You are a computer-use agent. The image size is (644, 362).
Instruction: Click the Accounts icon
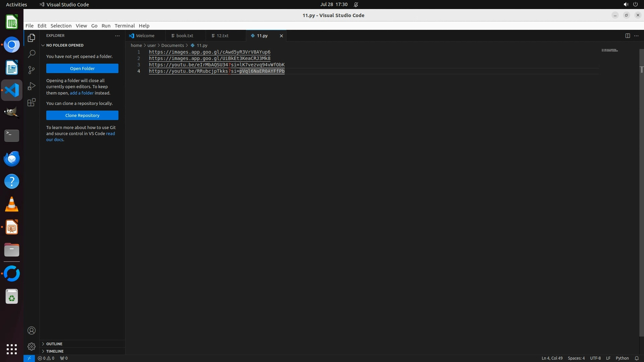click(32, 330)
